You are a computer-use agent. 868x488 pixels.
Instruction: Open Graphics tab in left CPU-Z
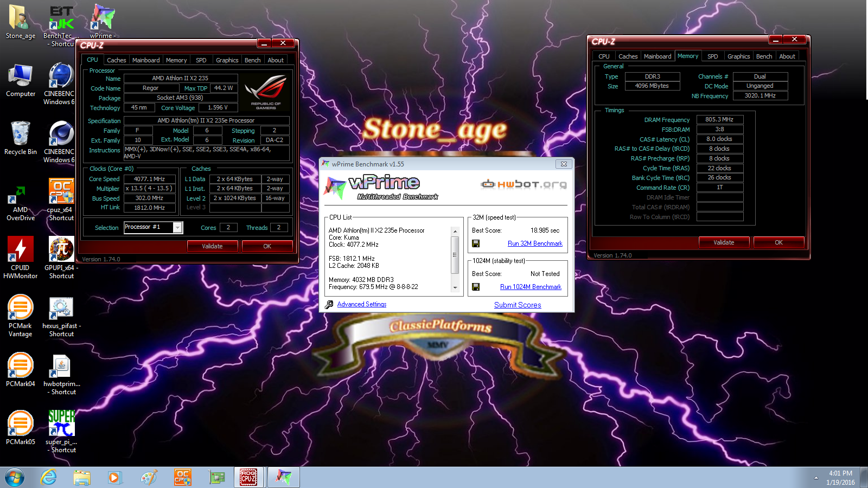pos(227,60)
